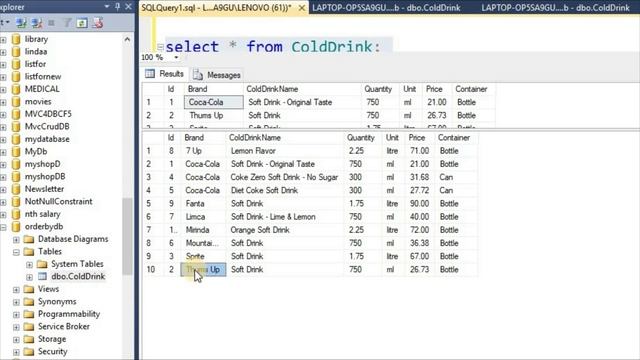Expand the dbo.ColdDrink table node
640x360 pixels.
pyautogui.click(x=29, y=277)
